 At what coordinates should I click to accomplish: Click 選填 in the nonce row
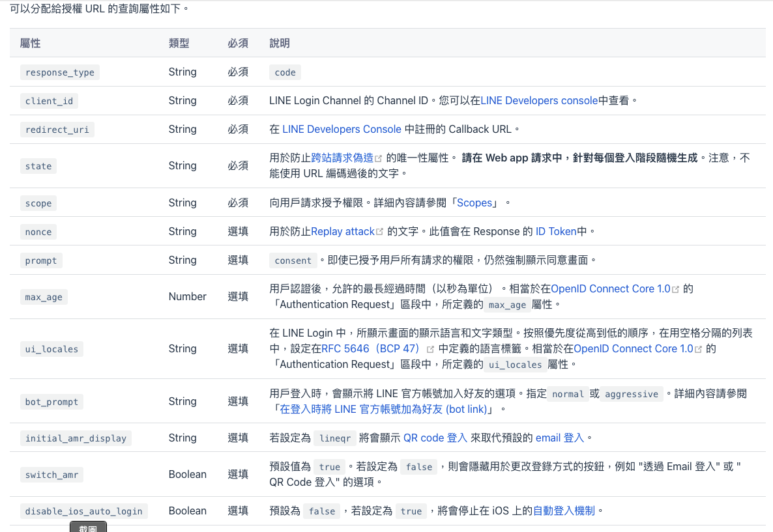pyautogui.click(x=238, y=232)
